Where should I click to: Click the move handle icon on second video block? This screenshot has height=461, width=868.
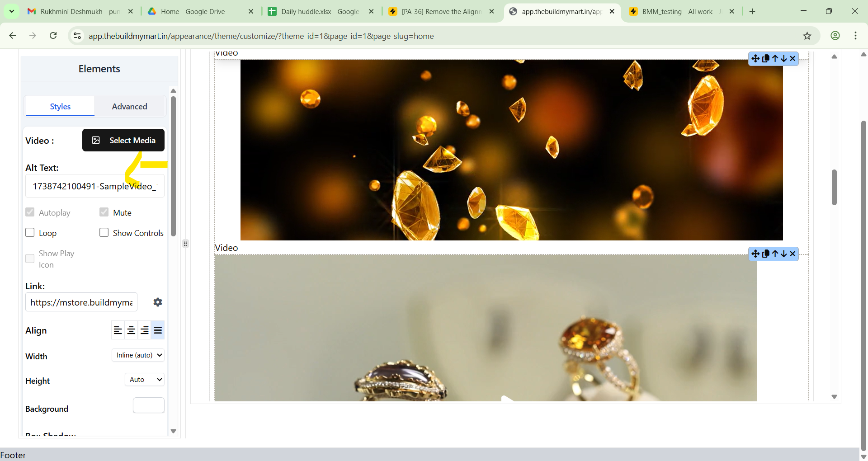[x=755, y=254]
